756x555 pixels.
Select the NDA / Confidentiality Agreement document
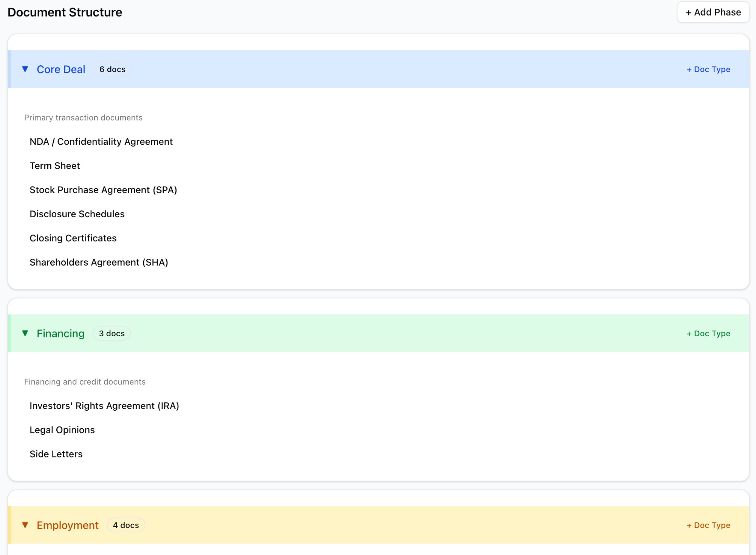(x=101, y=141)
